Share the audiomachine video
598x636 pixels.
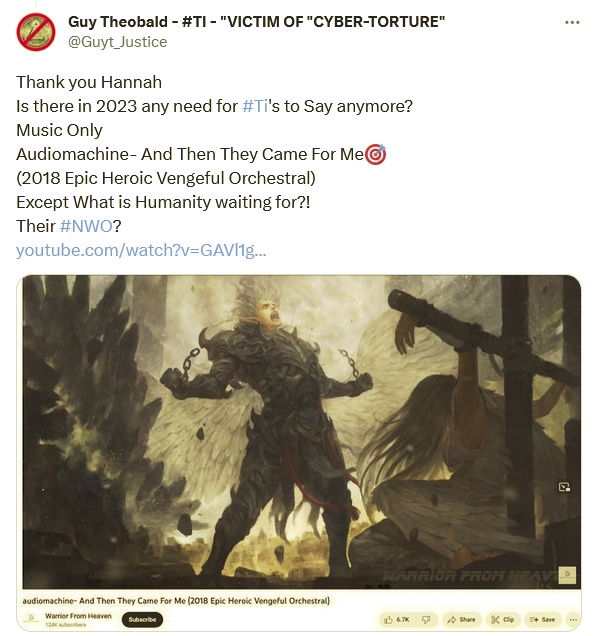point(461,619)
